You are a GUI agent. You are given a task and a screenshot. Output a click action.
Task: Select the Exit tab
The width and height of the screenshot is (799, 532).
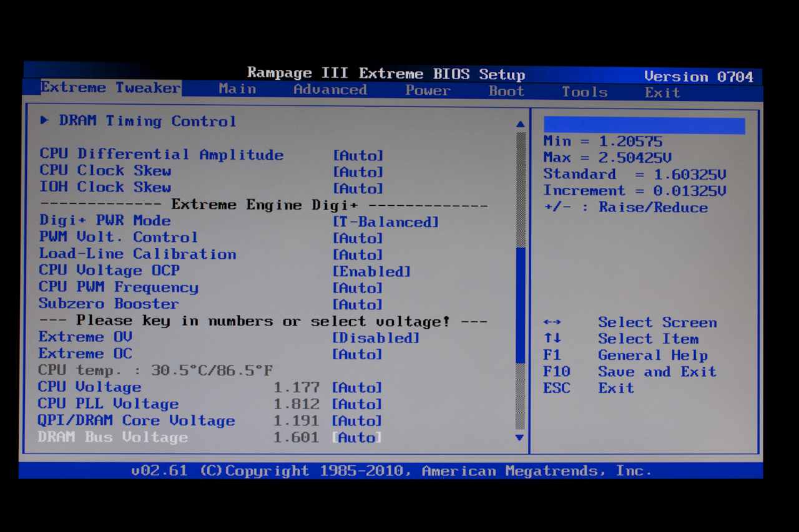point(662,92)
